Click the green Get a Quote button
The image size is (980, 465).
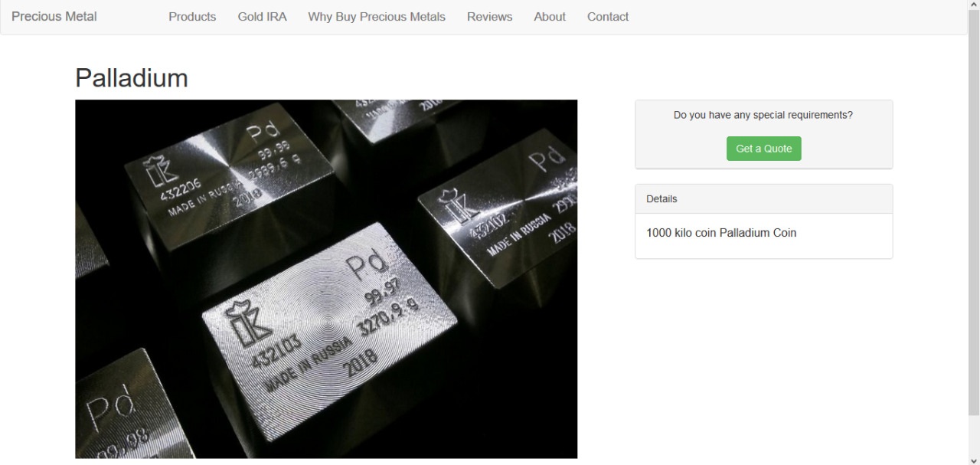point(763,149)
